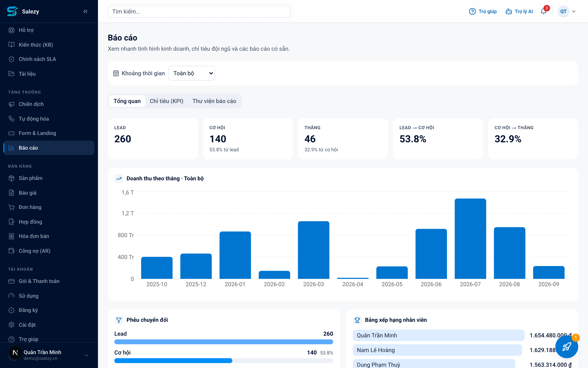588x368 pixels.
Task: Click the Cơ hội funnel progress bar
Action: pyautogui.click(x=224, y=360)
